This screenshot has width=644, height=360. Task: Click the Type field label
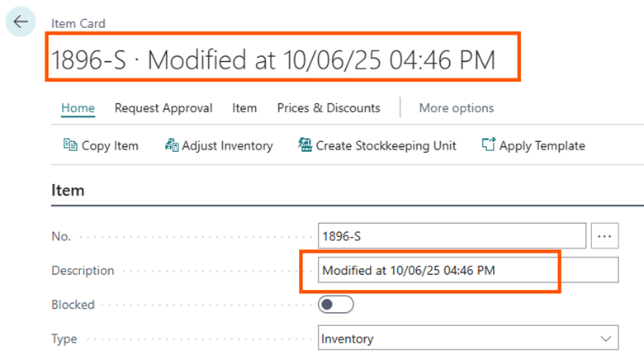pos(65,339)
